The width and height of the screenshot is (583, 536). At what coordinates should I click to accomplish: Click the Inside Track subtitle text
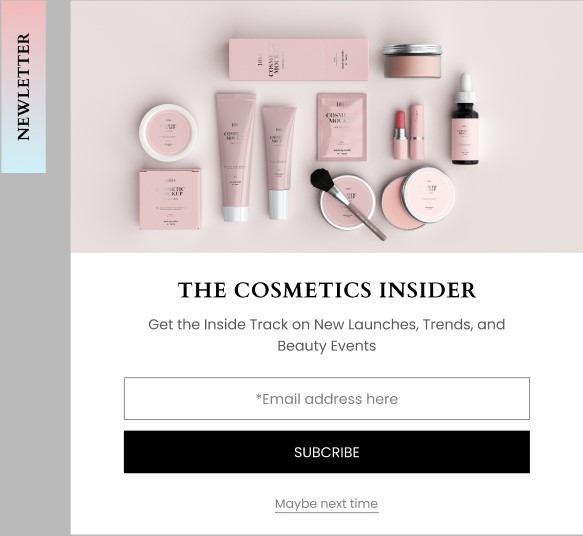point(326,335)
